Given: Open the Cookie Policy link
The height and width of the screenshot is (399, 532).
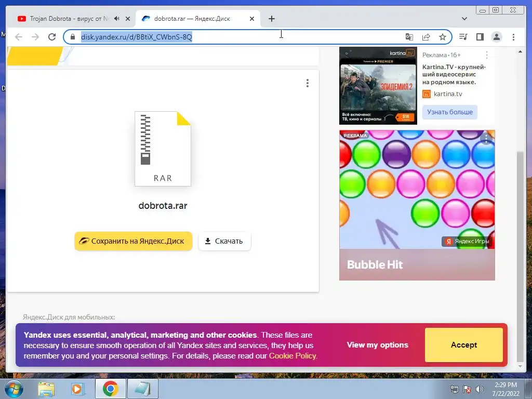Looking at the screenshot, I should click(292, 356).
